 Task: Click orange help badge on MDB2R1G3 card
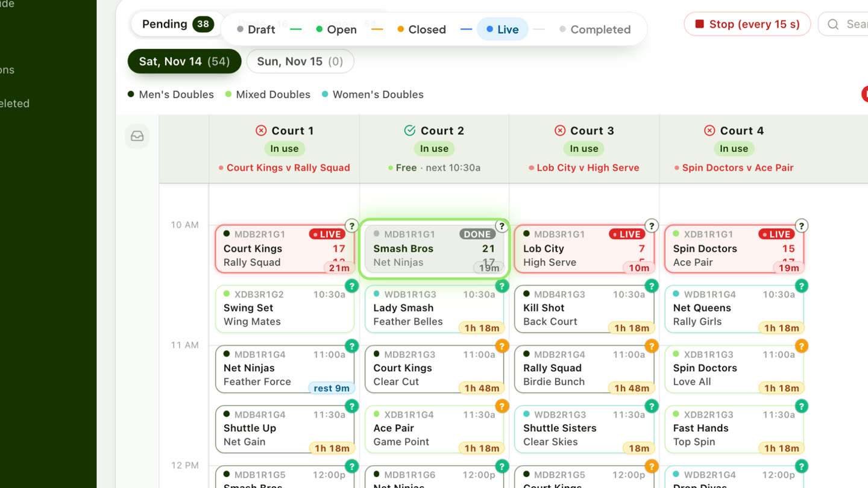point(502,346)
